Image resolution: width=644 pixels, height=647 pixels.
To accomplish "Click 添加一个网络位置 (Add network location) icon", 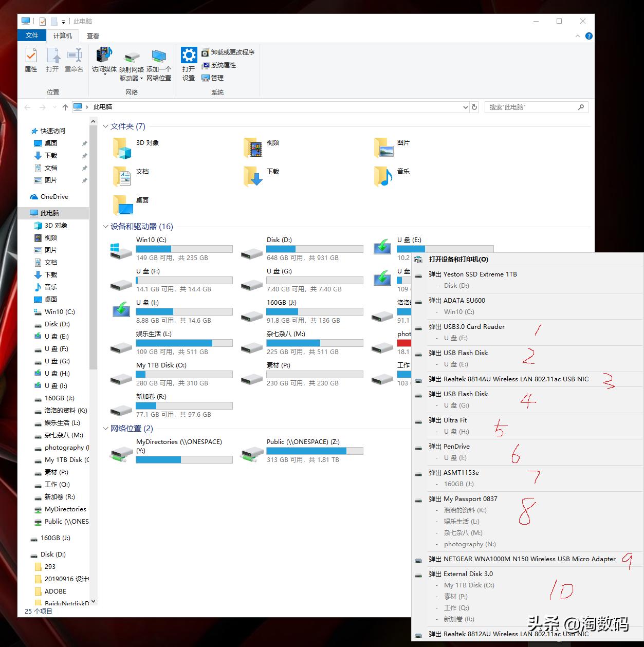I will 159,64.
